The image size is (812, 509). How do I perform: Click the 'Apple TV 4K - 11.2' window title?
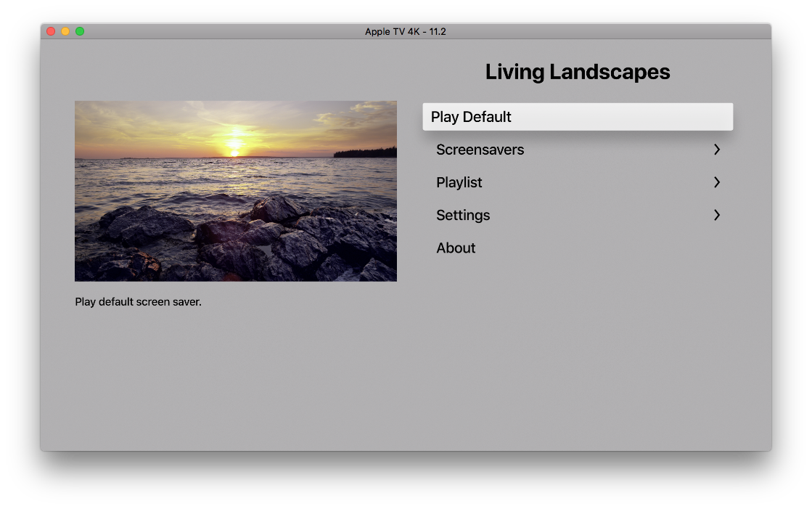pos(406,31)
